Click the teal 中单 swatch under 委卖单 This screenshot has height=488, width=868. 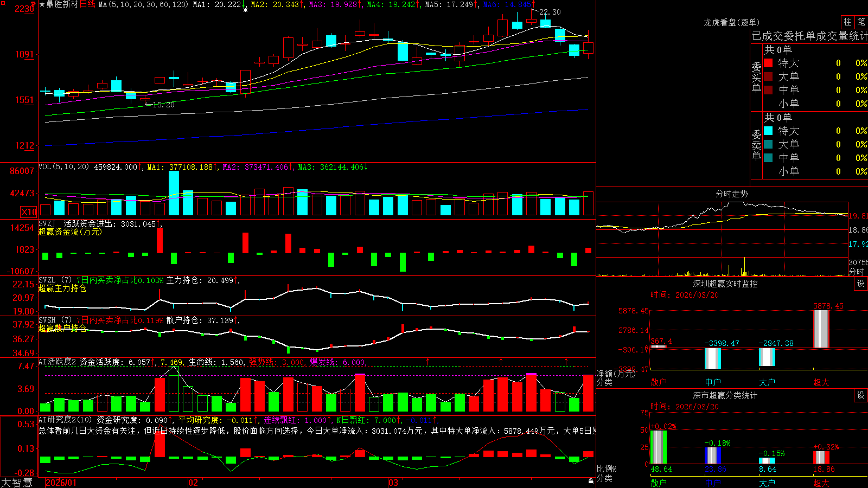click(768, 158)
